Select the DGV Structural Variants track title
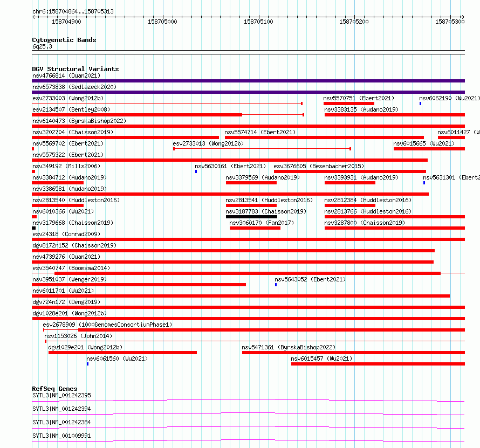The width and height of the screenshot is (480, 448). (76, 69)
